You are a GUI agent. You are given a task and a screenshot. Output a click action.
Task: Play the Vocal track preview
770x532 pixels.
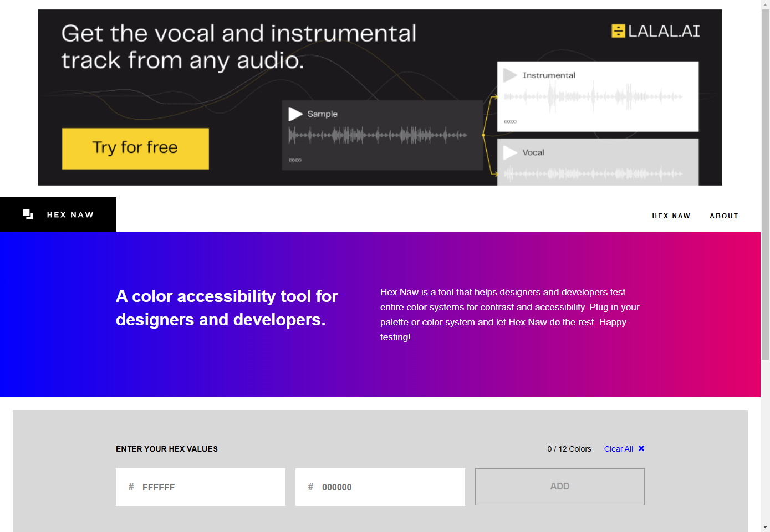point(510,152)
